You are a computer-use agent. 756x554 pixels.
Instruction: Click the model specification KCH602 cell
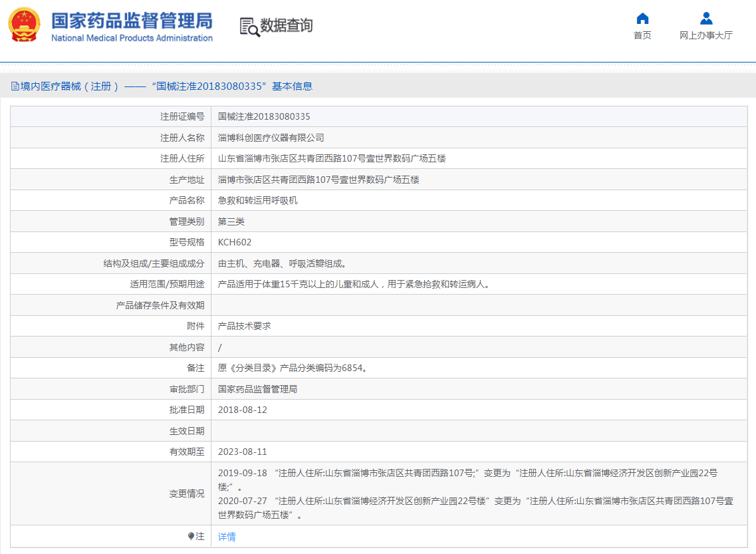(235, 241)
